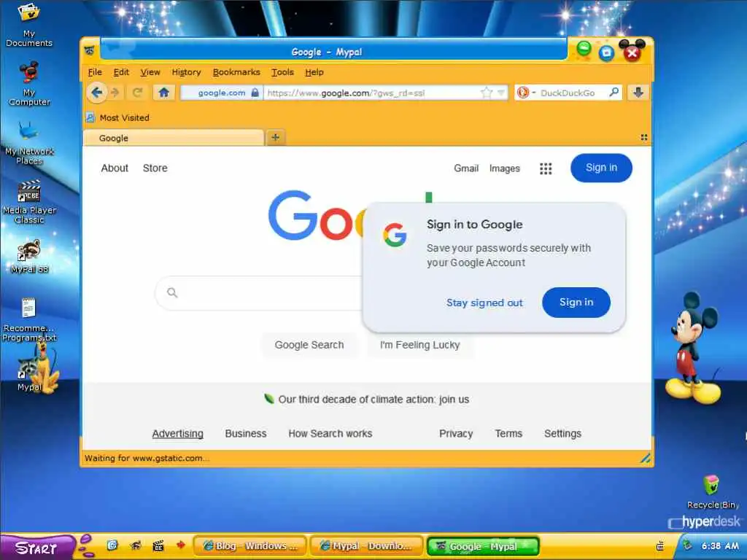Show all tabs grid icon
Screen dimensions: 747x560
click(643, 138)
